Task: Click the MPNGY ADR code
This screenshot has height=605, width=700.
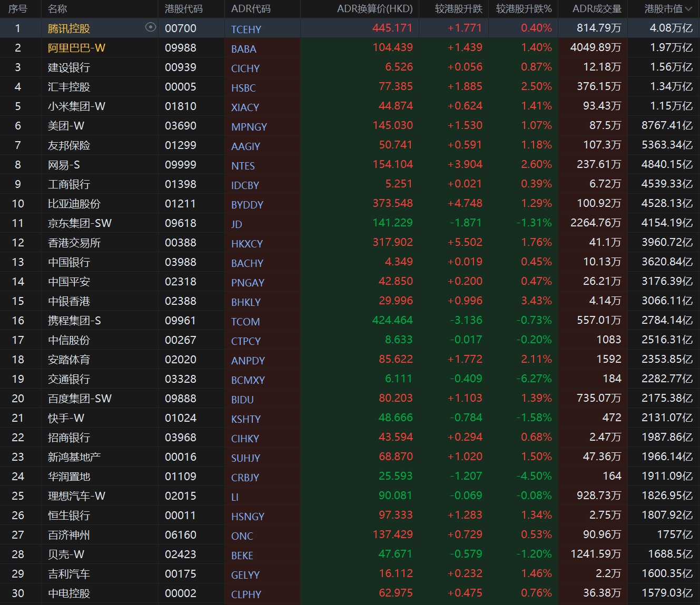Action: [249, 127]
